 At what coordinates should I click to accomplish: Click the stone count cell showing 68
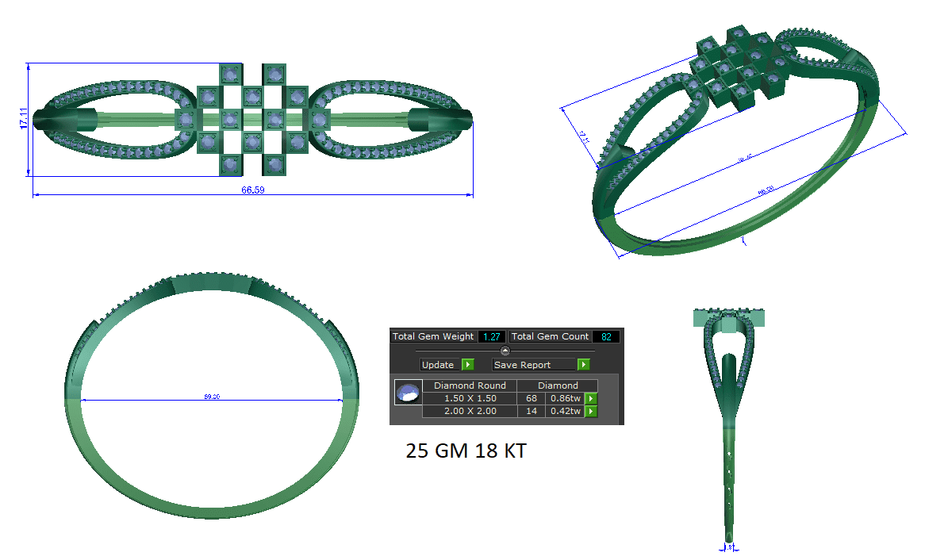coord(531,398)
